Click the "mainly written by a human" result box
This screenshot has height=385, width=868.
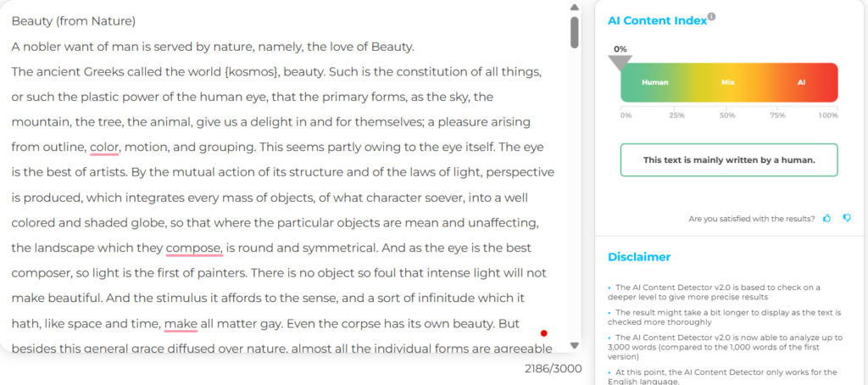(x=729, y=160)
